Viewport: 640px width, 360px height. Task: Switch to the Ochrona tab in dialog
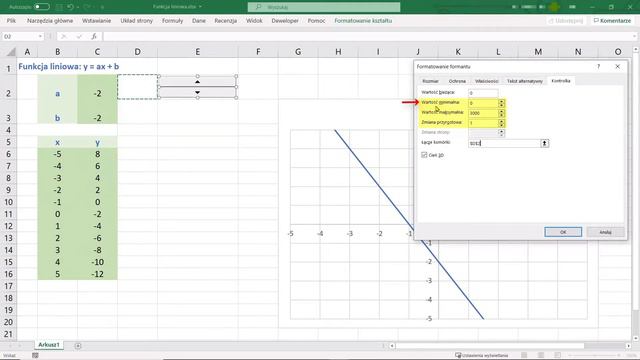pos(457,81)
